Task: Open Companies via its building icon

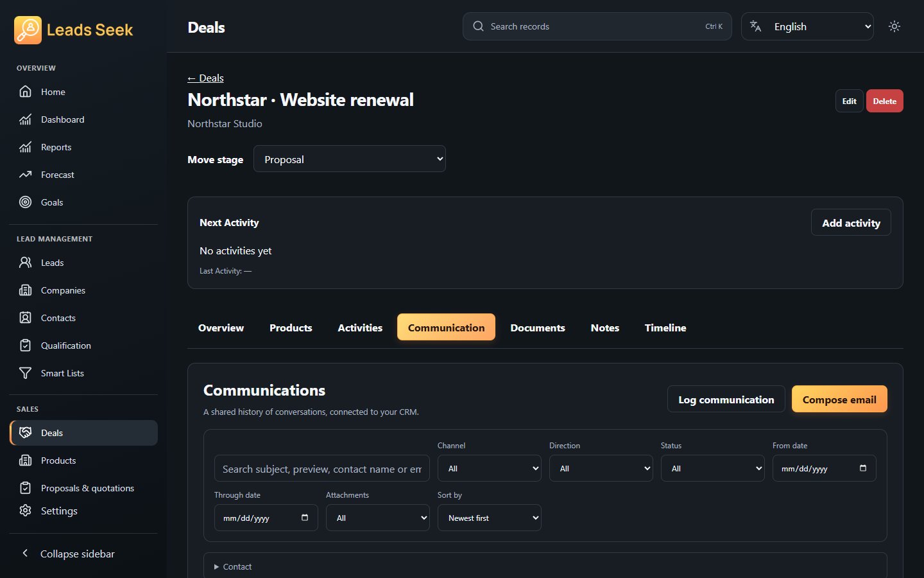Action: [x=25, y=290]
